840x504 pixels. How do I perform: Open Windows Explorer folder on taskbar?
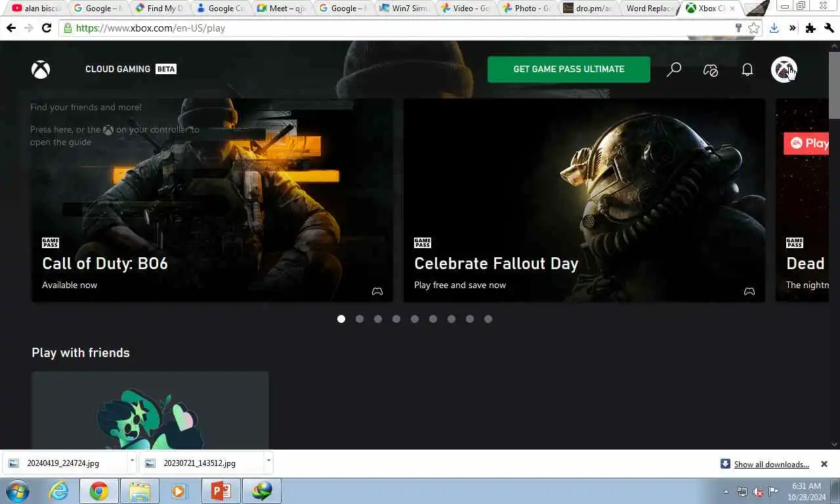139,491
